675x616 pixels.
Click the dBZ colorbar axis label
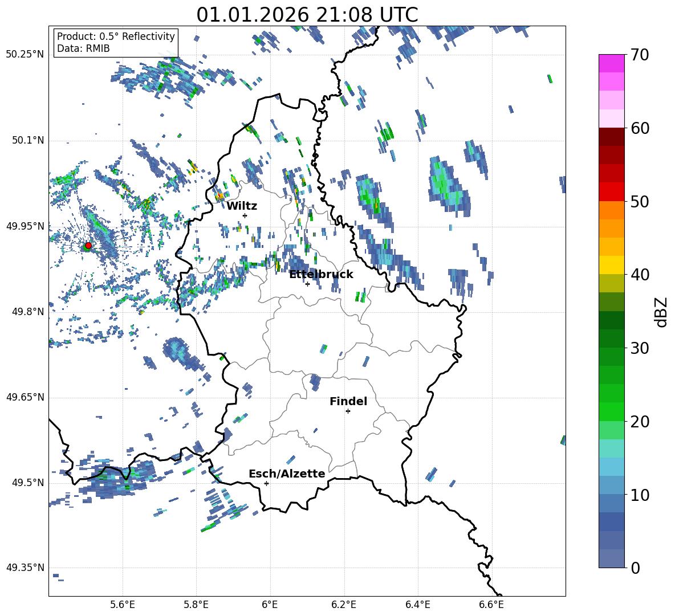click(662, 312)
